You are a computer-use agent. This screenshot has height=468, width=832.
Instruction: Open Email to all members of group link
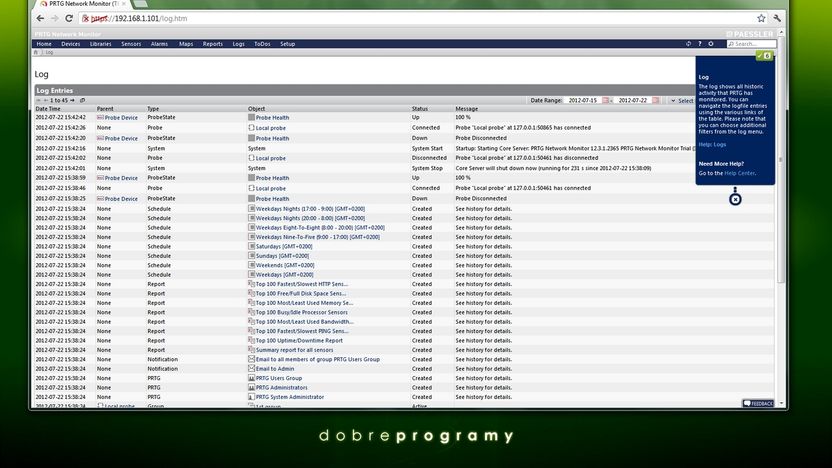point(318,359)
